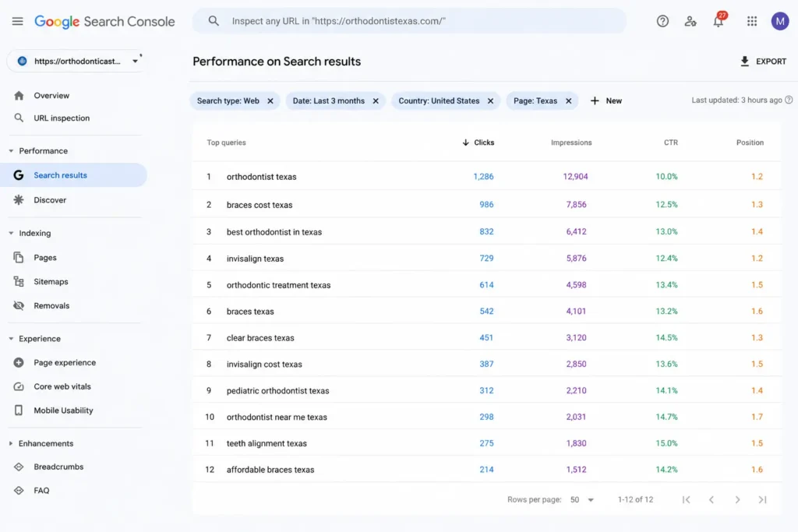The width and height of the screenshot is (798, 532).
Task: Select Search results in the sidebar
Action: [74, 175]
